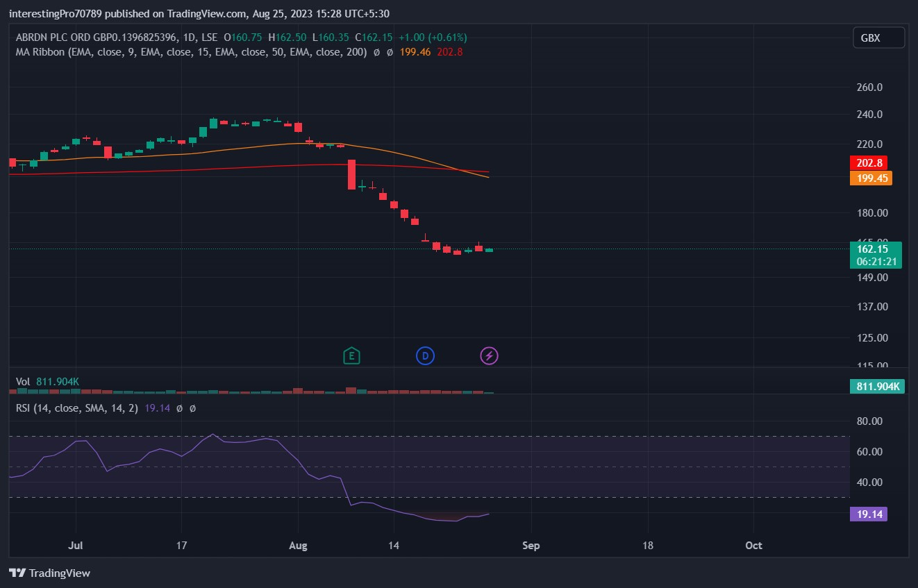
Task: Click the 260.0 price axis level
Action: [x=870, y=87]
